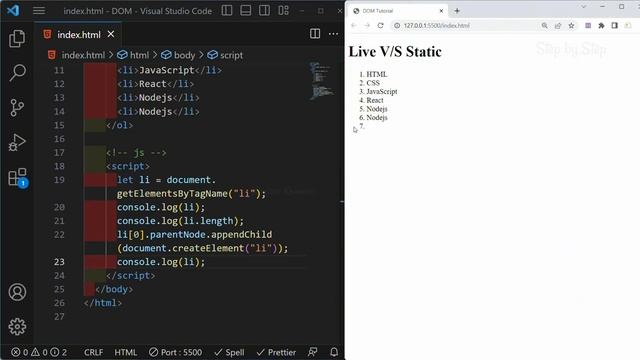Click the </html> closing tag
The image size is (640, 360).
coord(103,303)
